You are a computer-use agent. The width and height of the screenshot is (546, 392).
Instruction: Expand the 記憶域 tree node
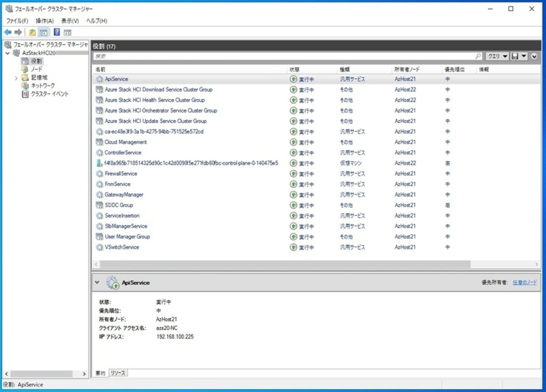[x=16, y=78]
